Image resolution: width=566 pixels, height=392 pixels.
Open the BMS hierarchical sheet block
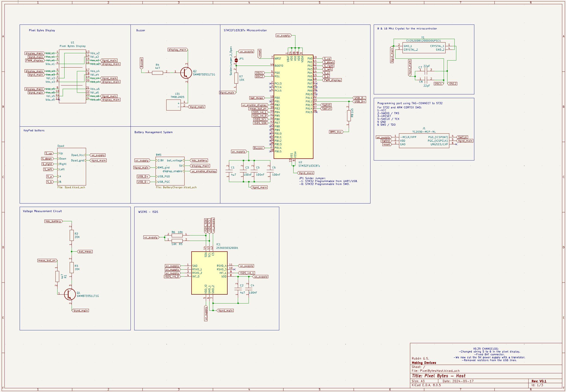170,171
